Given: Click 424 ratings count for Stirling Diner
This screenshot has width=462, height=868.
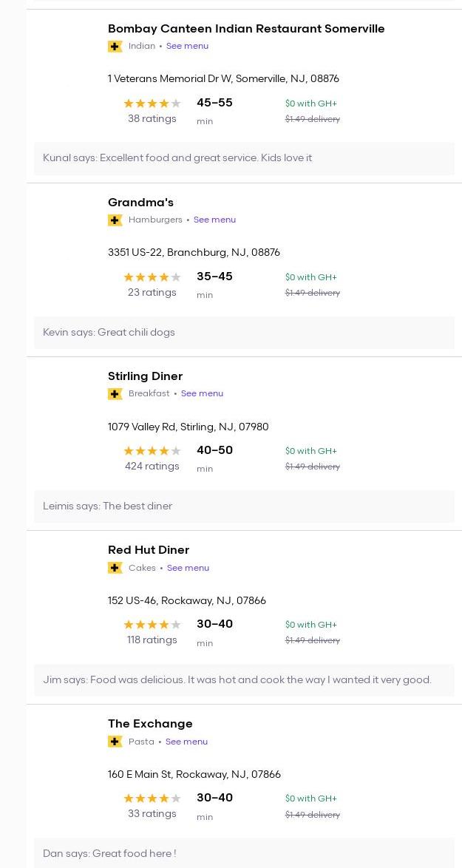Looking at the screenshot, I should (x=152, y=467).
